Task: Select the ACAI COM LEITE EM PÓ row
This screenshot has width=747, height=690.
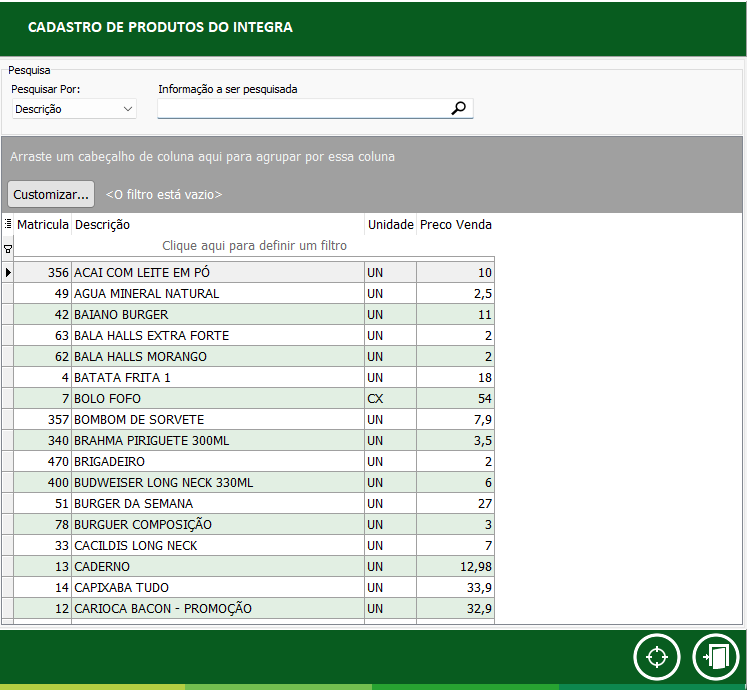Action: (254, 273)
